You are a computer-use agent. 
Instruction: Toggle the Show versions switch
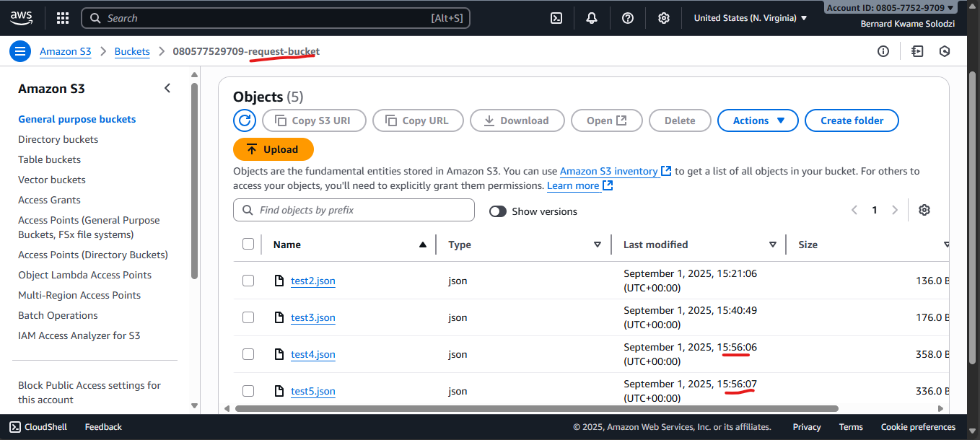pyautogui.click(x=498, y=211)
